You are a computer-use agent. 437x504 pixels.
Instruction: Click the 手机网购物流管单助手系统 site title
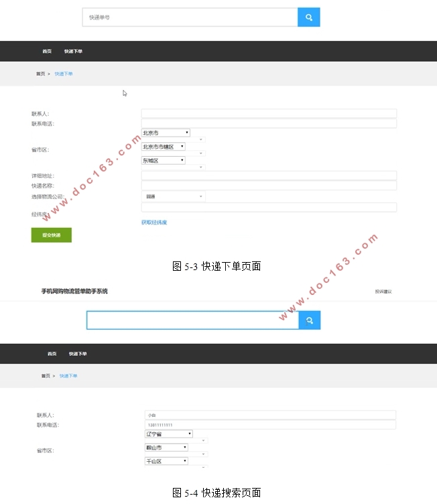74,292
